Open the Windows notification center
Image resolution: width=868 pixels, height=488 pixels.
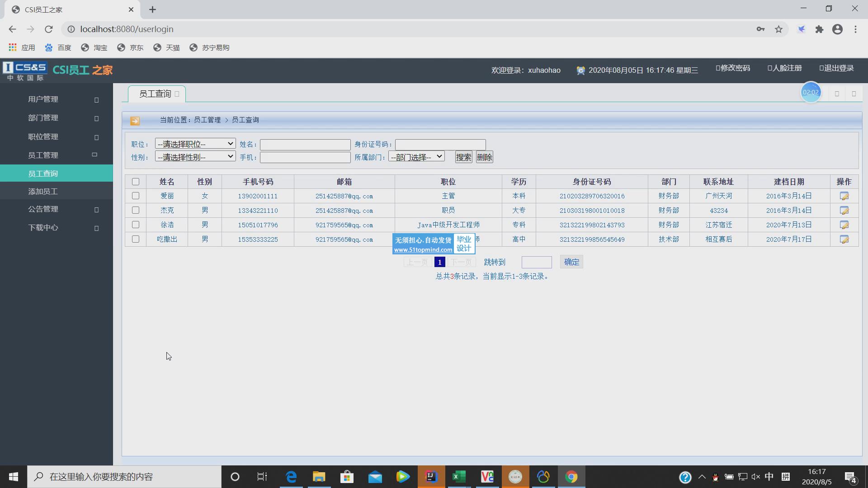(x=850, y=477)
